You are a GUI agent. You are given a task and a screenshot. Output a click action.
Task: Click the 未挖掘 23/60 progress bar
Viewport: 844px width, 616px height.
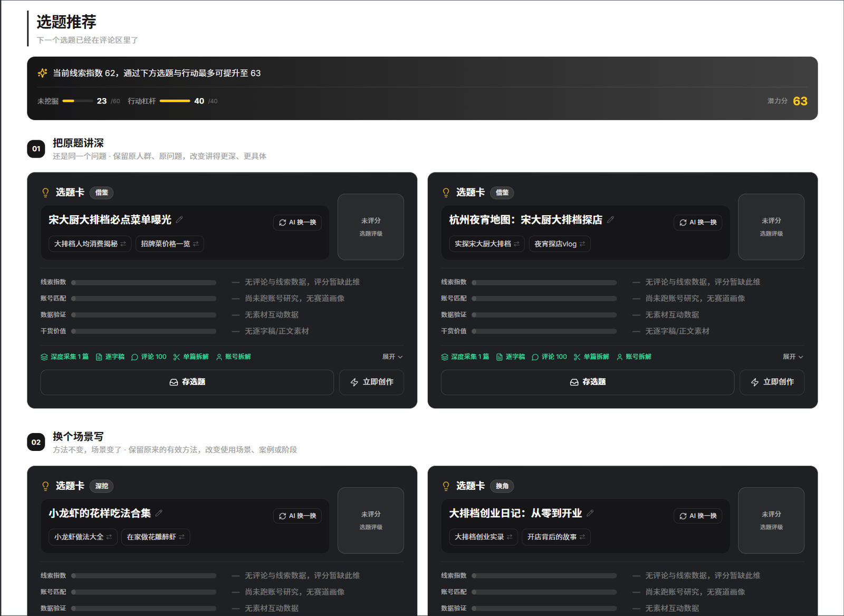(78, 101)
